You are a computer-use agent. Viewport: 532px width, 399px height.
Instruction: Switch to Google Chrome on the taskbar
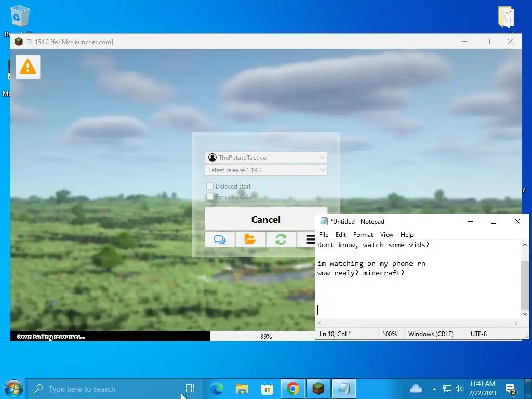293,389
